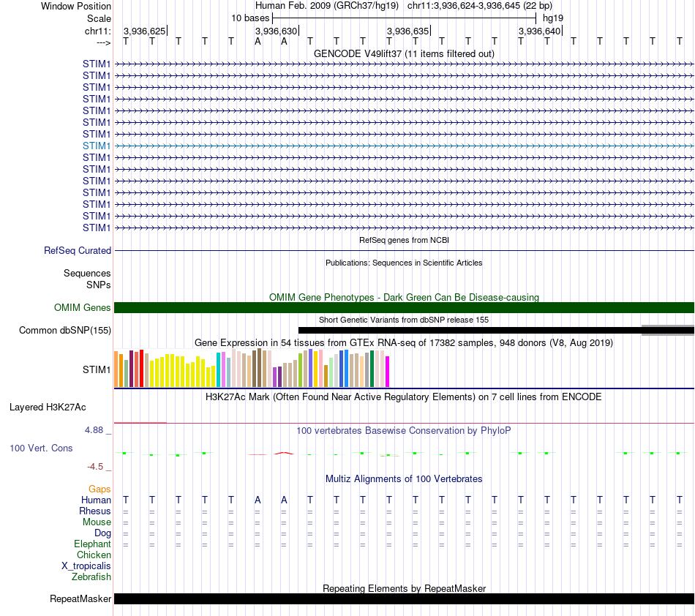Click the OMIM Genes side label
The height and width of the screenshot is (616, 695).
82,307
